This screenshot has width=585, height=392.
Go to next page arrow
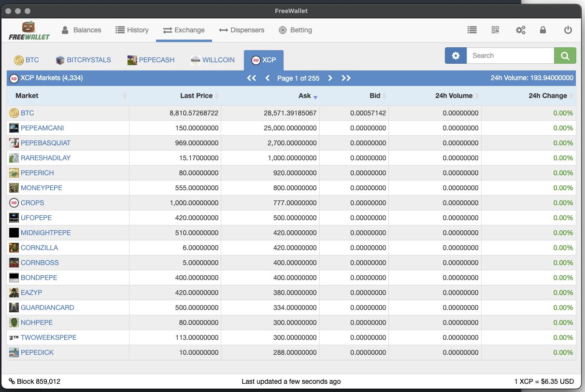[x=330, y=78]
